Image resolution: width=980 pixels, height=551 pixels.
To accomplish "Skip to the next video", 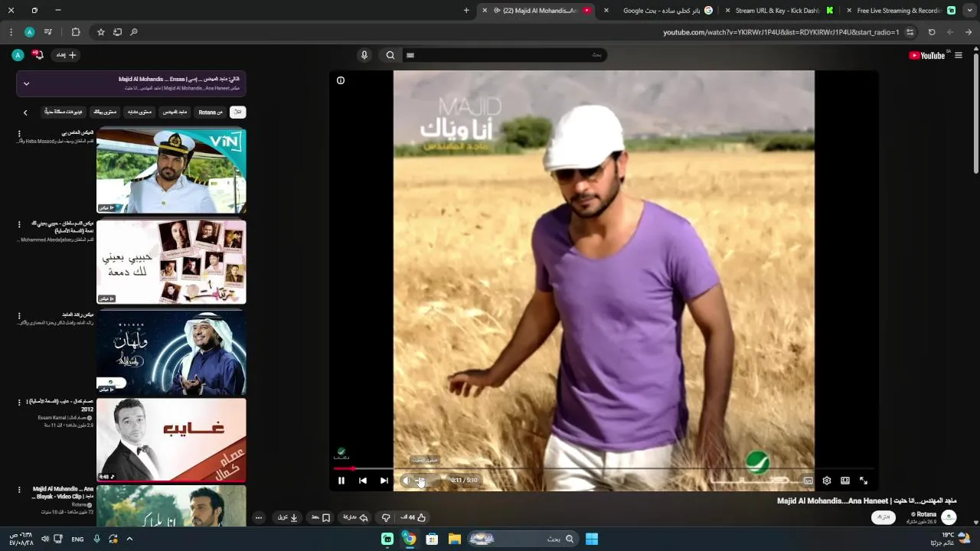I will (x=384, y=481).
